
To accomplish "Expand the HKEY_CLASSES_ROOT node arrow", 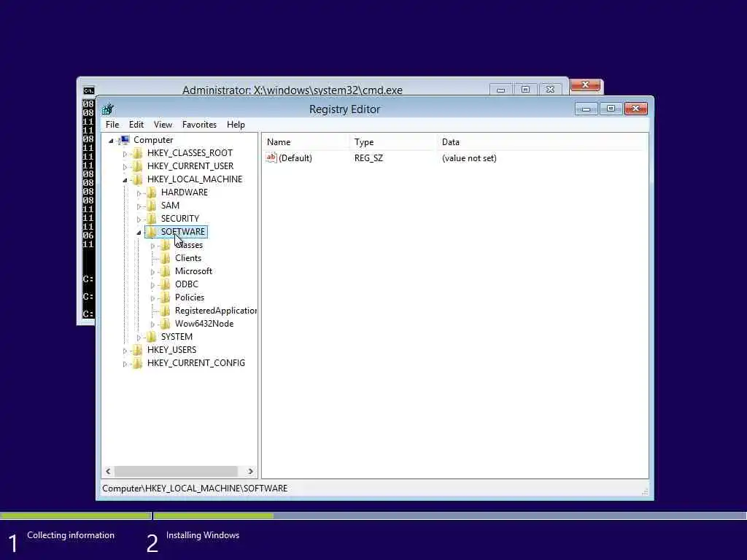I will [x=125, y=154].
